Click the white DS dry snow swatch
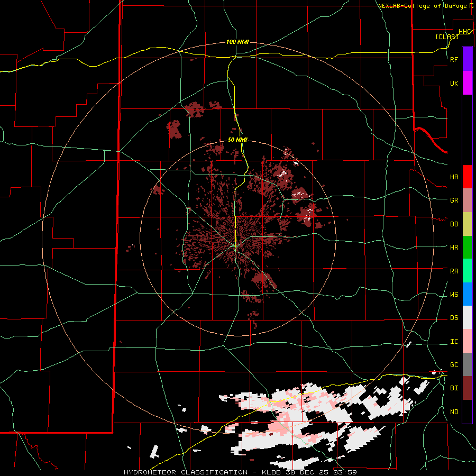This screenshot has height=476, width=476. (467, 317)
